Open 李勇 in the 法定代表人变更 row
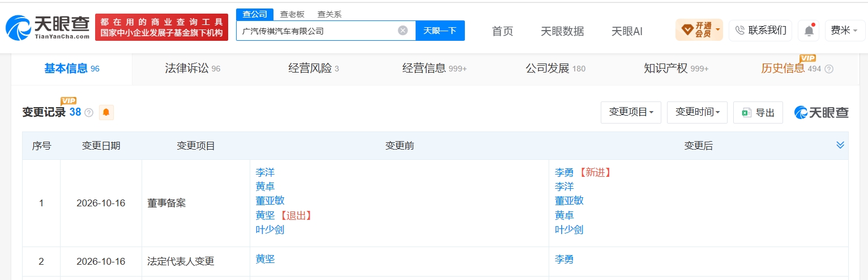 coord(565,259)
